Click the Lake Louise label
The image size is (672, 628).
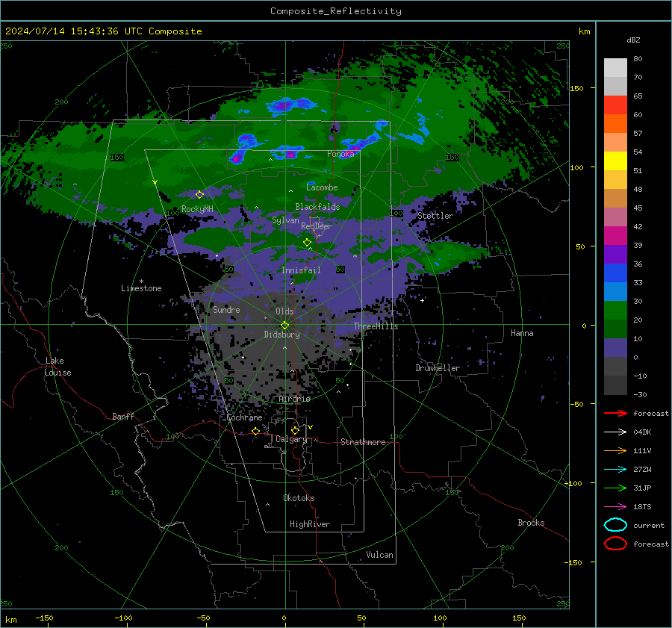click(x=58, y=367)
